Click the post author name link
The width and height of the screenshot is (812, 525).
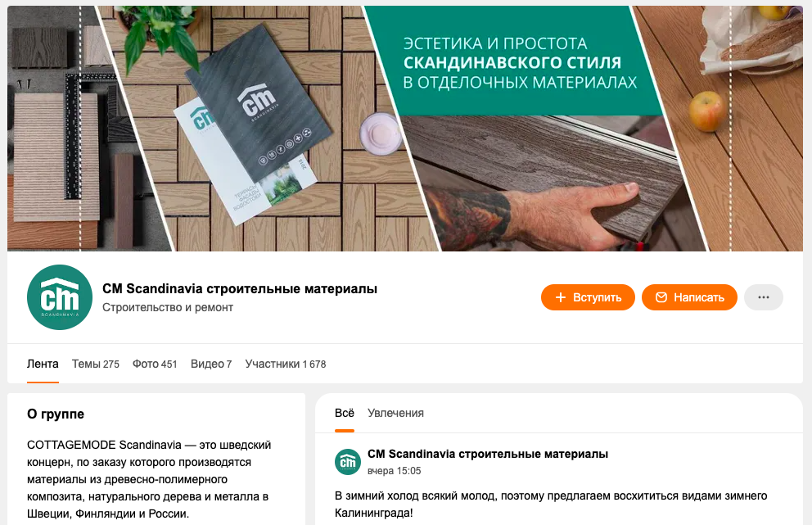click(x=488, y=454)
